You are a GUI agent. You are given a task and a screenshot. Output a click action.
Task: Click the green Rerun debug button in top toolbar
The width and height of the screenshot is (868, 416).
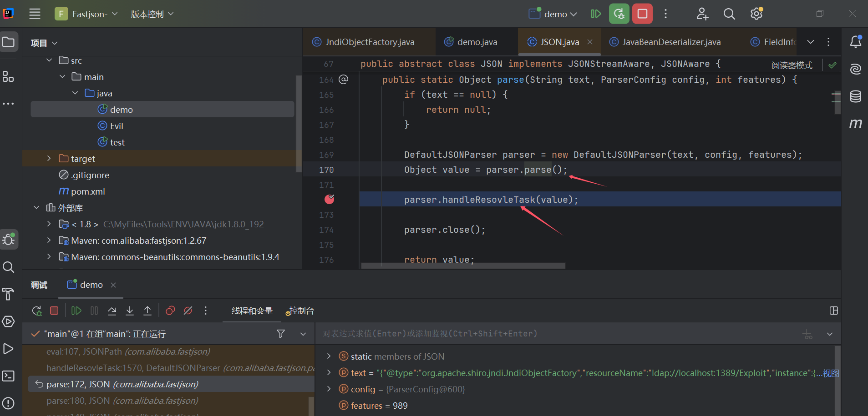pyautogui.click(x=619, y=14)
